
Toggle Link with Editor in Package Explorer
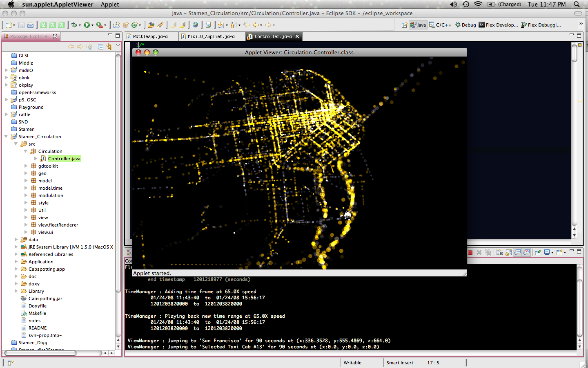109,47
